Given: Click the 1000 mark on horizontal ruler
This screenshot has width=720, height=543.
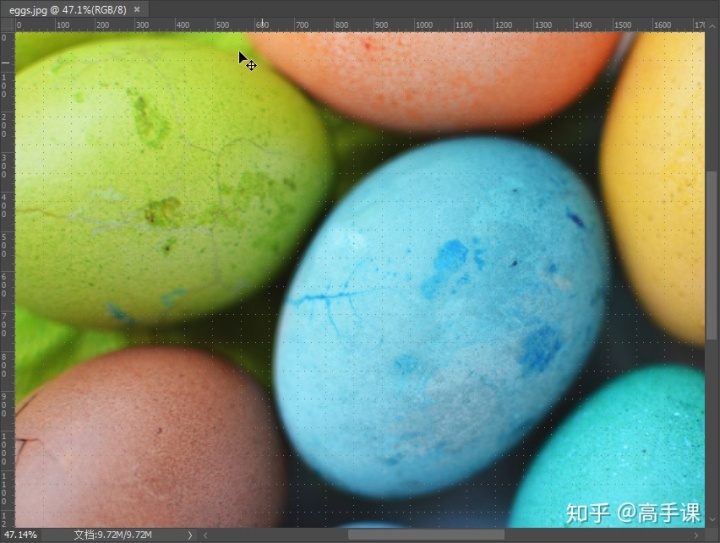Looking at the screenshot, I should [x=423, y=25].
